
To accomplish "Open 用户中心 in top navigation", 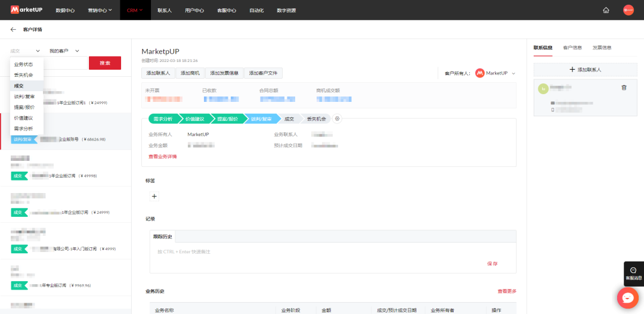I will pyautogui.click(x=194, y=10).
